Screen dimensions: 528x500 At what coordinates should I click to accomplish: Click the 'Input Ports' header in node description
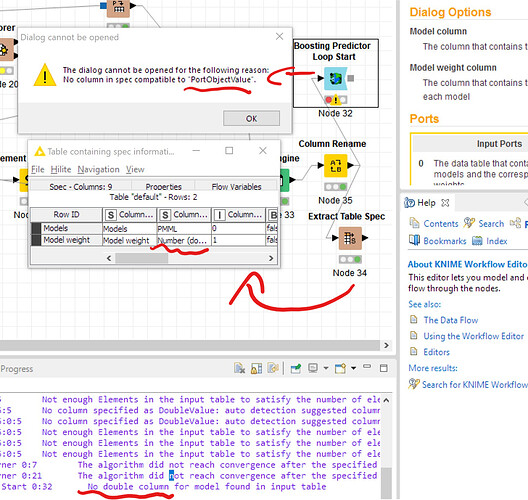pyautogui.click(x=499, y=144)
